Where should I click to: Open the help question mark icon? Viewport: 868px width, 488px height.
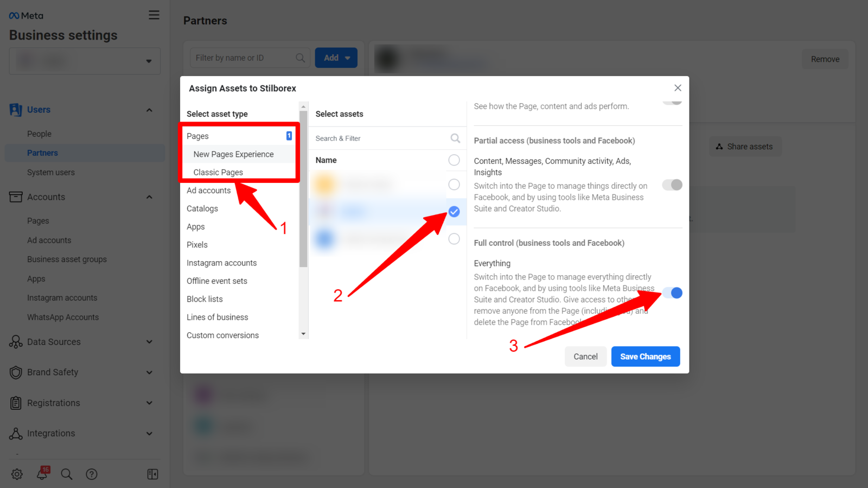[x=92, y=474]
